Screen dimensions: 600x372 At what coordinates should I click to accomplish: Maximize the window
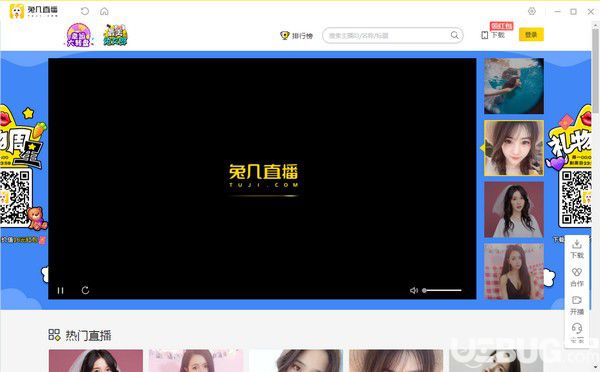[573, 11]
